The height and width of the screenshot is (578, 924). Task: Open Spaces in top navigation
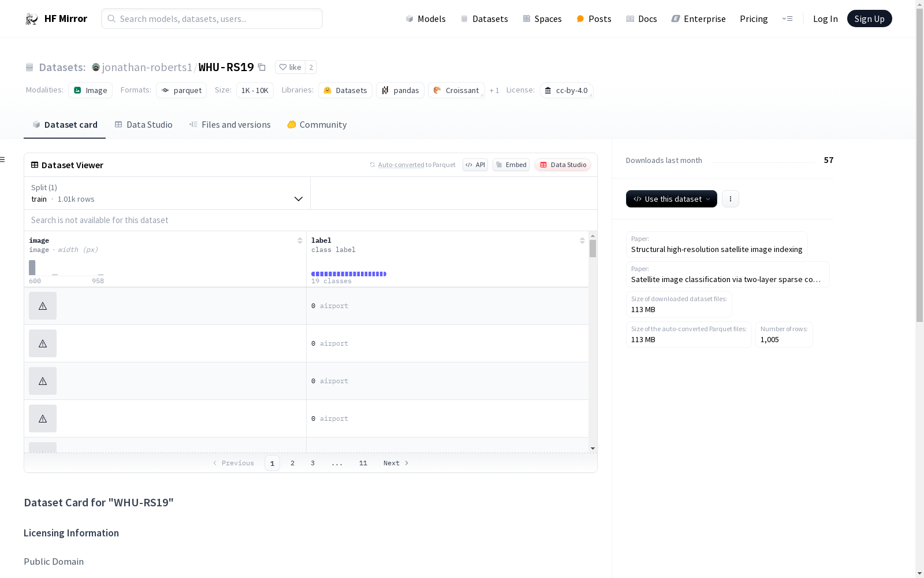coord(542,18)
